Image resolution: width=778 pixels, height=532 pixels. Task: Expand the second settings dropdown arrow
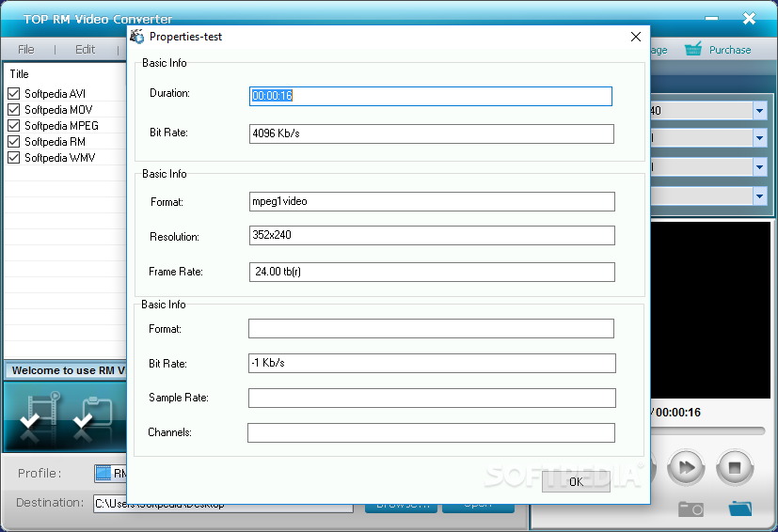pos(759,138)
